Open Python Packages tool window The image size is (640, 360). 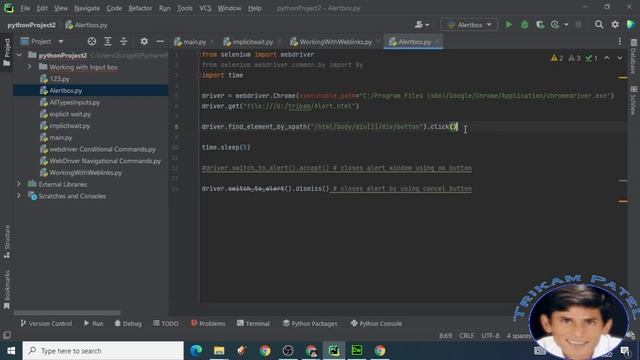click(x=310, y=324)
